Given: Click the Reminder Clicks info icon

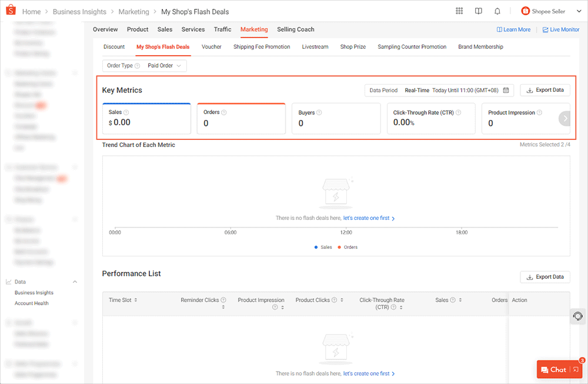Looking at the screenshot, I should [223, 300].
